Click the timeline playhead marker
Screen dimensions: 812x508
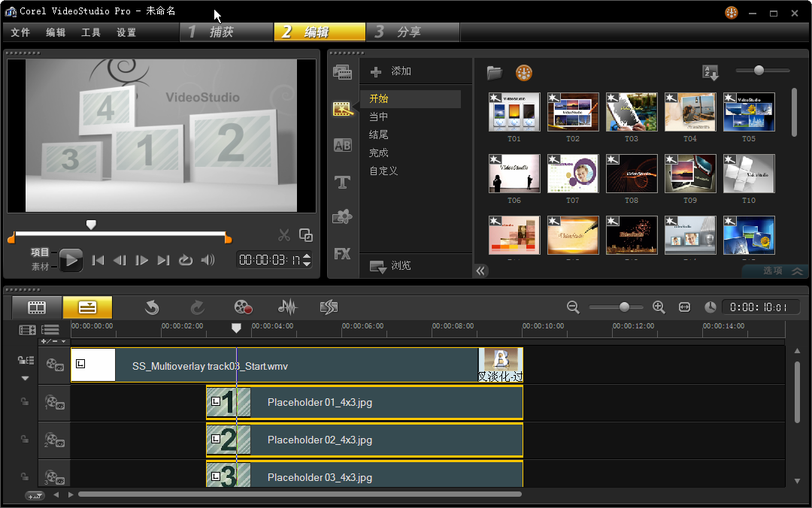[x=236, y=328]
